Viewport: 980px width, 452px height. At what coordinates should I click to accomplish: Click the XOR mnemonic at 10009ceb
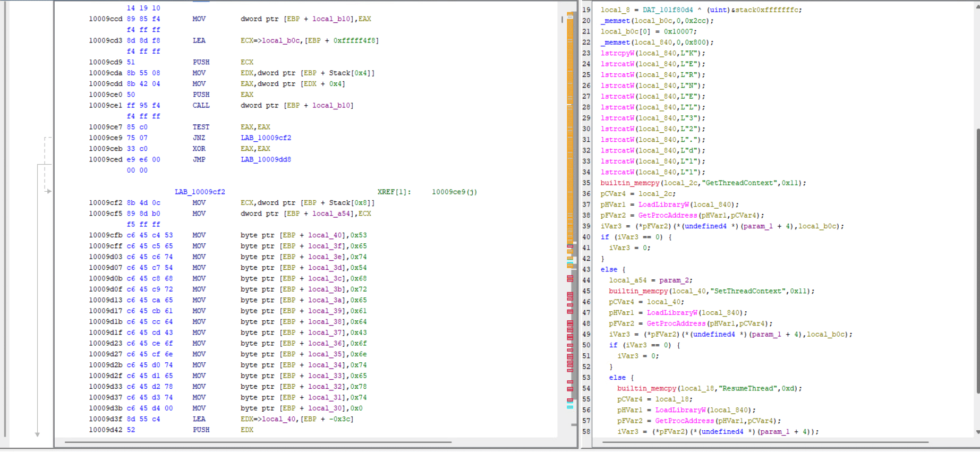click(199, 149)
